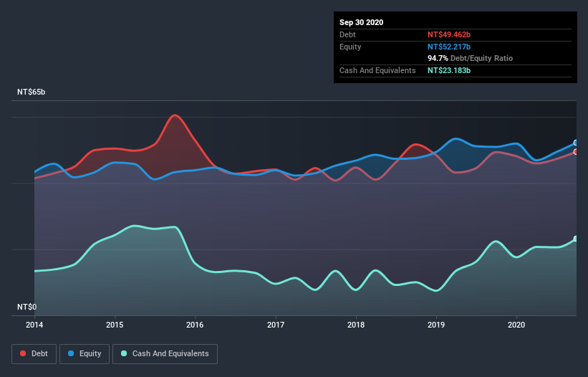Select the 2016 x-axis label
Image resolution: width=588 pixels, height=377 pixels.
pyautogui.click(x=195, y=325)
